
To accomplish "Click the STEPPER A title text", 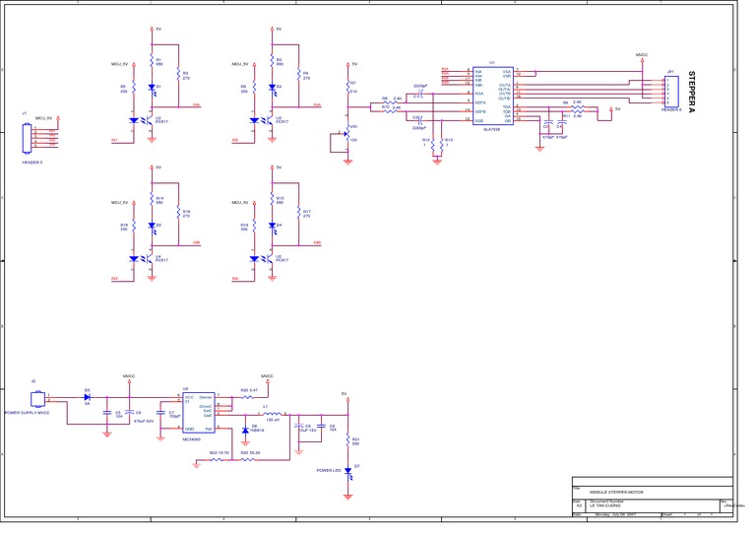I will [692, 92].
